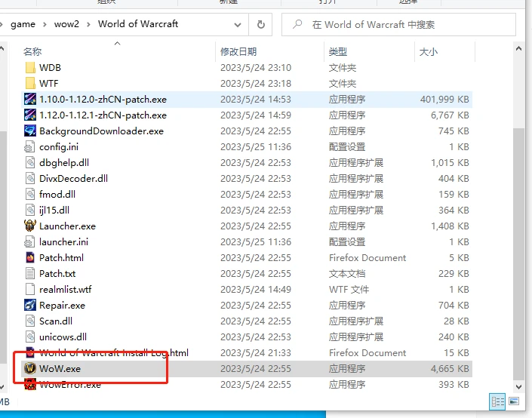Click the dbghelp.dll file icon
Screen dimensions: 532x418
tap(30, 162)
